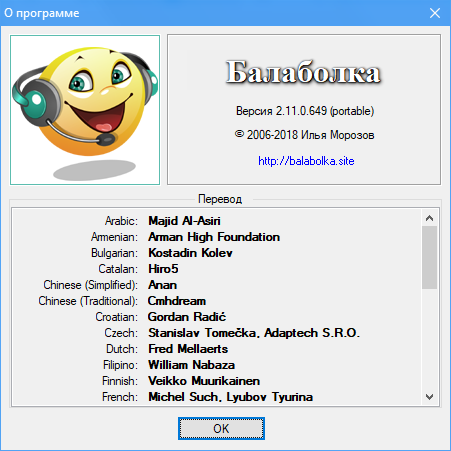Click the Catalan: language label

(118, 269)
